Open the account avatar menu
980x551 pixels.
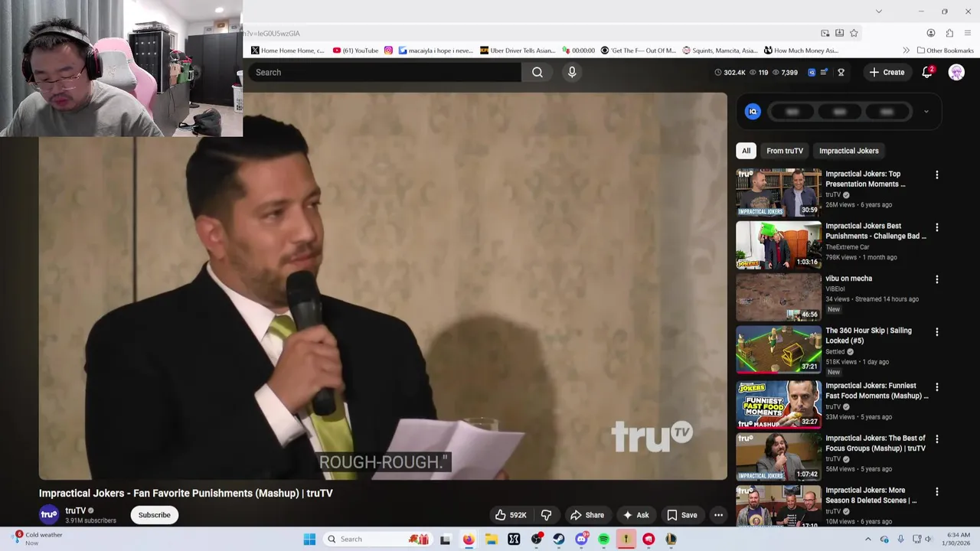click(956, 72)
